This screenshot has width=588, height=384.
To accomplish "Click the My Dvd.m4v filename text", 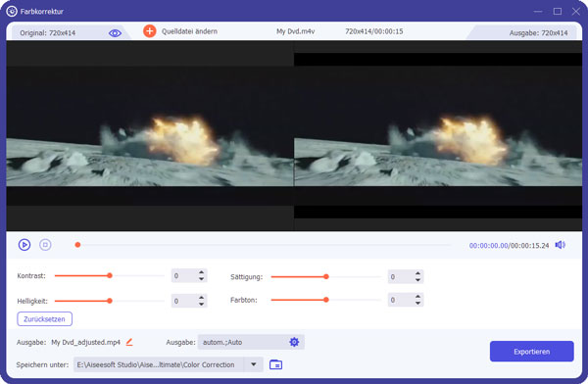I will (x=296, y=31).
